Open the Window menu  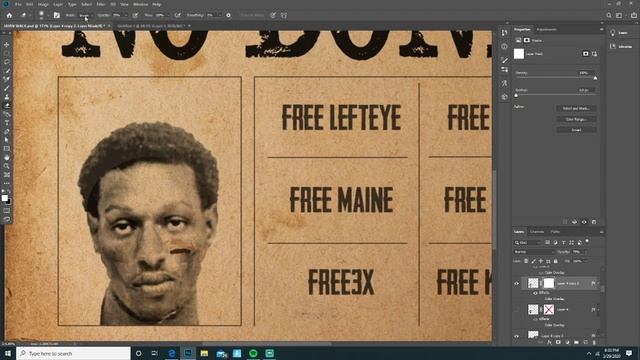[x=140, y=4]
